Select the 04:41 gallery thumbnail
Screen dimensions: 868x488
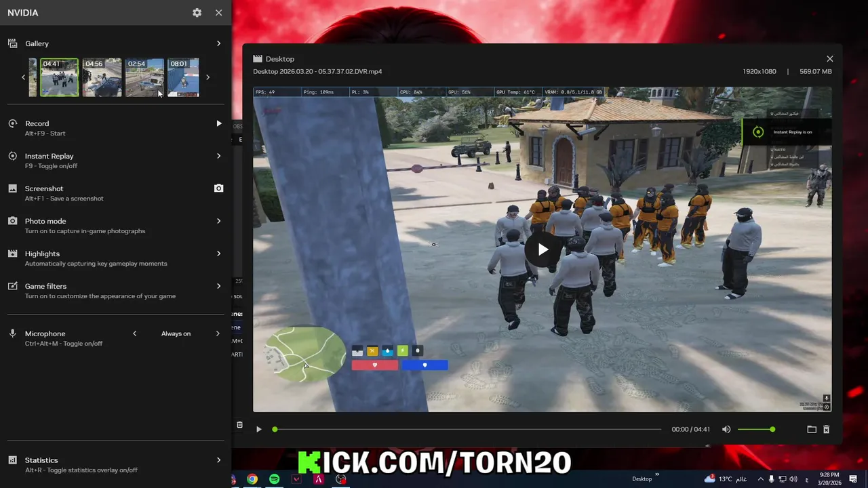(59, 77)
